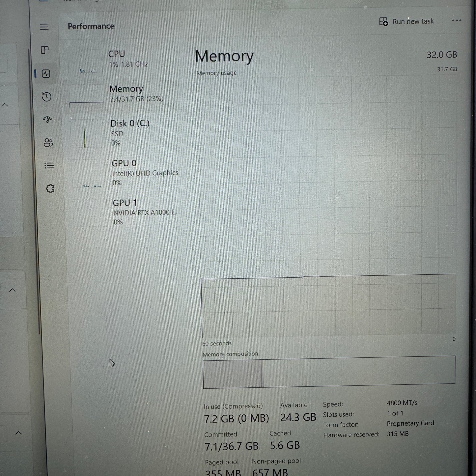This screenshot has width=476, height=476.
Task: Open the Processes page icon
Action: (x=45, y=50)
